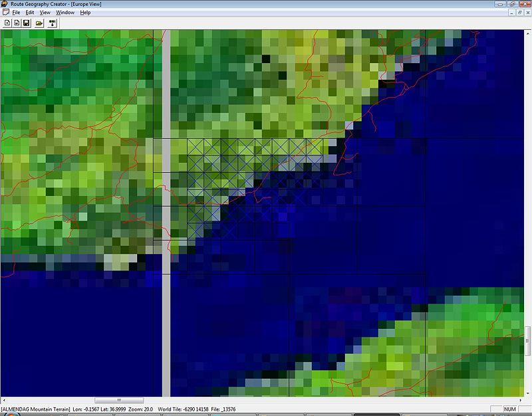The width and height of the screenshot is (532, 416).
Task: Open the Window menu
Action: tap(65, 13)
